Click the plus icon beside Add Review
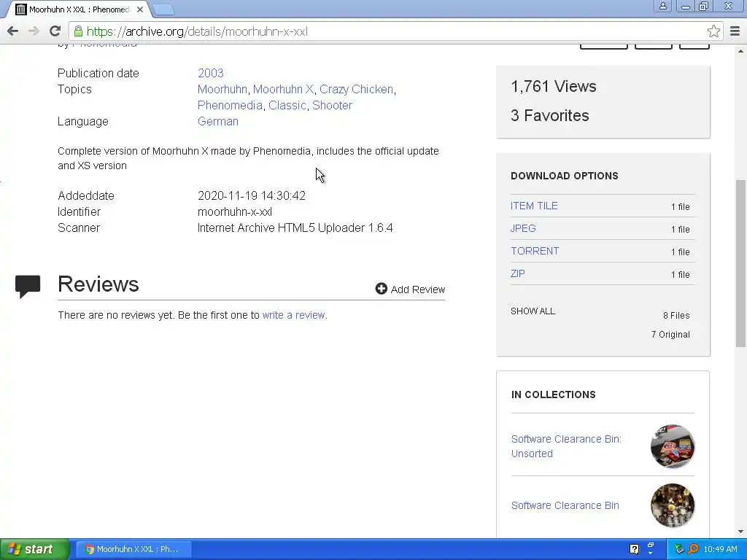The image size is (747, 560). 381,289
